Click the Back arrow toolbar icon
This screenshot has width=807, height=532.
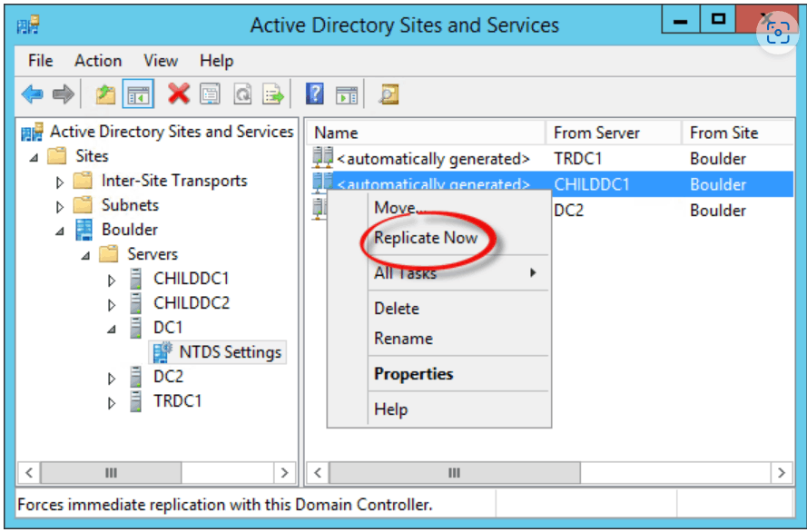pyautogui.click(x=33, y=94)
